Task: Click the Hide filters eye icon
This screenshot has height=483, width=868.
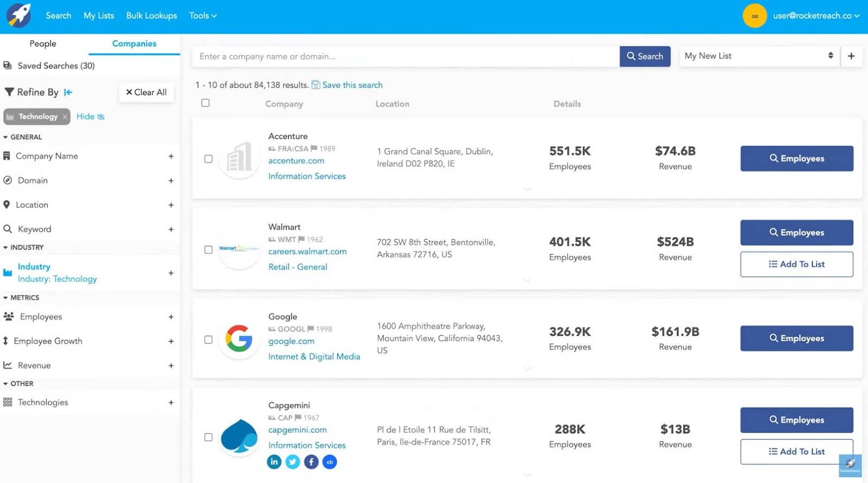Action: point(101,117)
